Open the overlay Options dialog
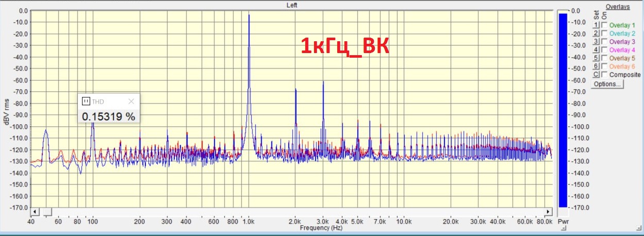This screenshot has height=236, width=644. click(607, 84)
